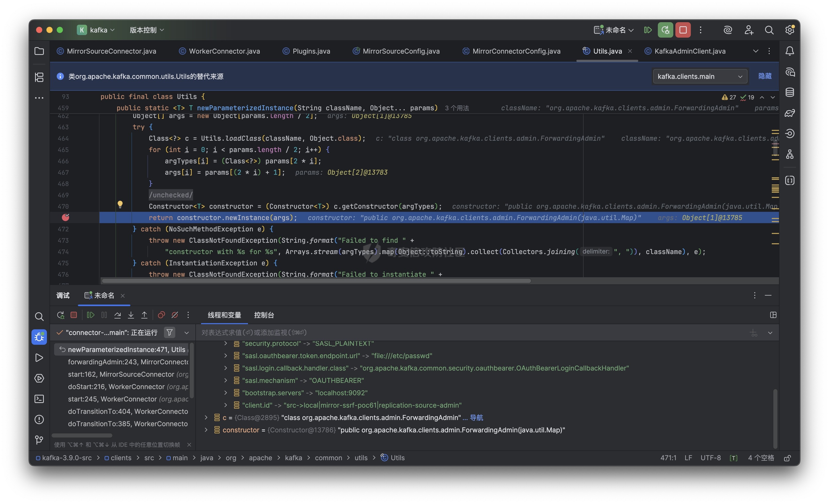Toggle the breakpoint on line 471

point(66,217)
